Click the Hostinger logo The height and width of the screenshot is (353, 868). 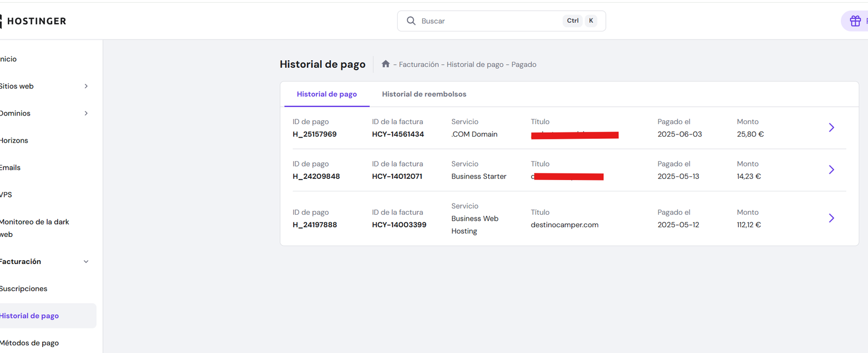33,21
